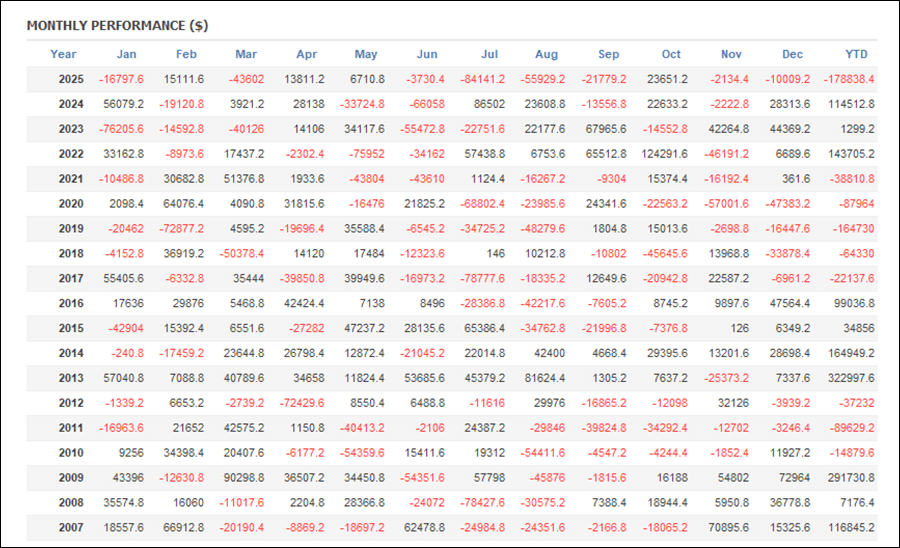
Task: Select the 2025 Jul value -84141.2
Action: pos(481,80)
